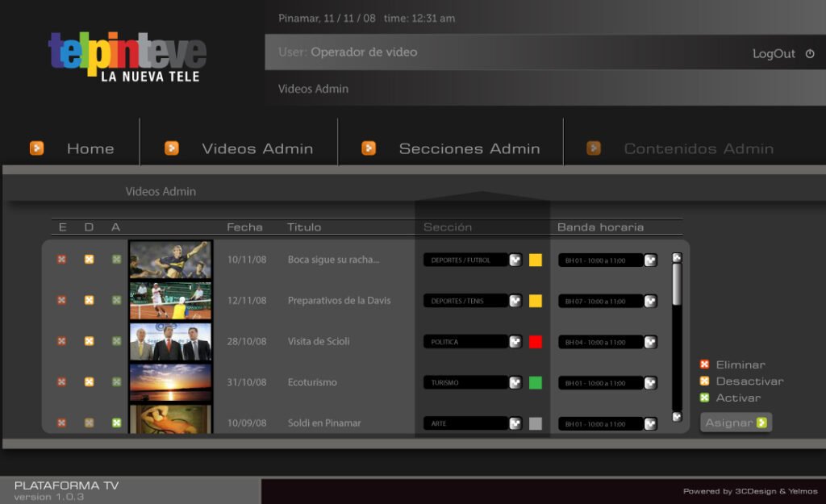The width and height of the screenshot is (826, 504).
Task: Delete the Preparativos de la Davis video
Action: click(x=61, y=300)
